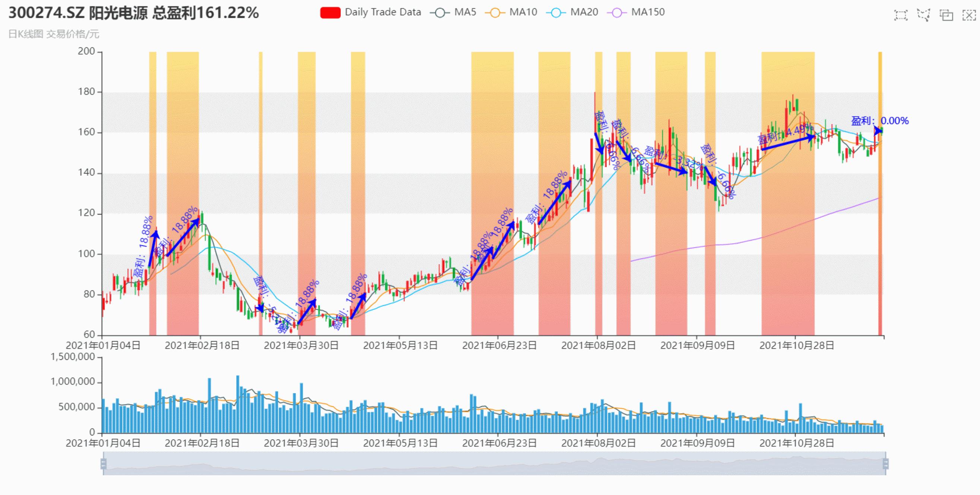Click the blue arrow labeled 盈利 4.49%
The width and height of the screenshot is (980, 495).
click(x=787, y=143)
